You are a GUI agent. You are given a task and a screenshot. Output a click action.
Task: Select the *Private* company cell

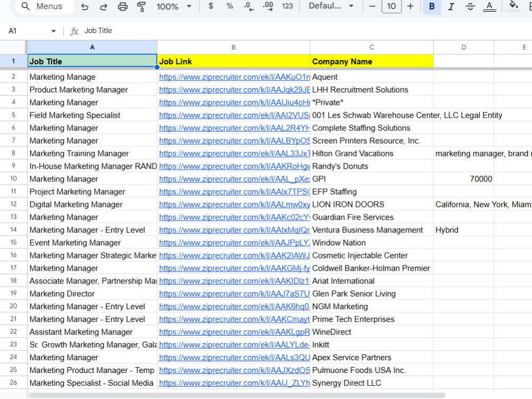tap(372, 103)
